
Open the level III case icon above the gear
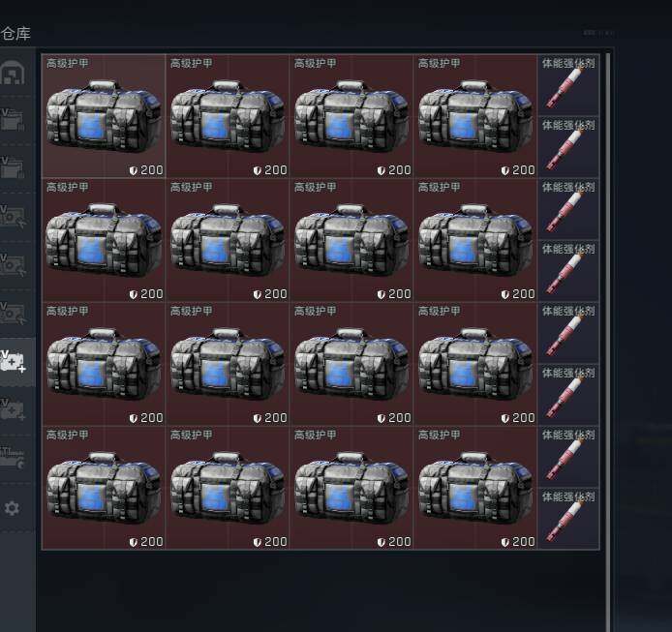pyautogui.click(x=13, y=457)
